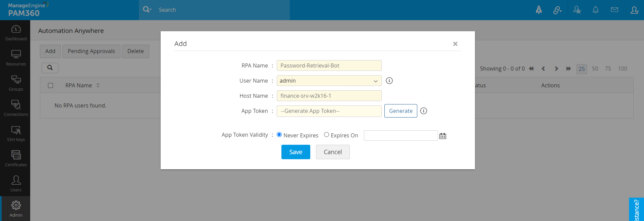
Task: Open the Connections menu in the sidebar
Action: tap(16, 108)
